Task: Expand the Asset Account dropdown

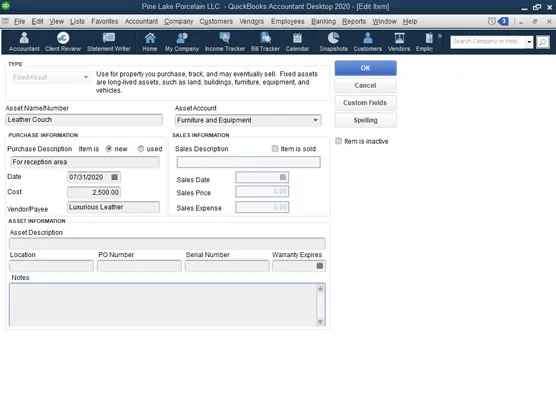Action: click(315, 120)
